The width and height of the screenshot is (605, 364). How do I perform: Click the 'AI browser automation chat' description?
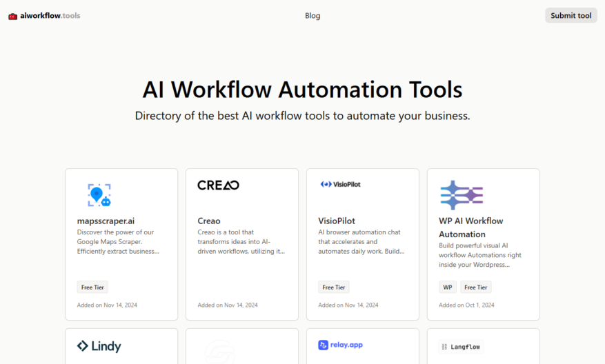361,242
